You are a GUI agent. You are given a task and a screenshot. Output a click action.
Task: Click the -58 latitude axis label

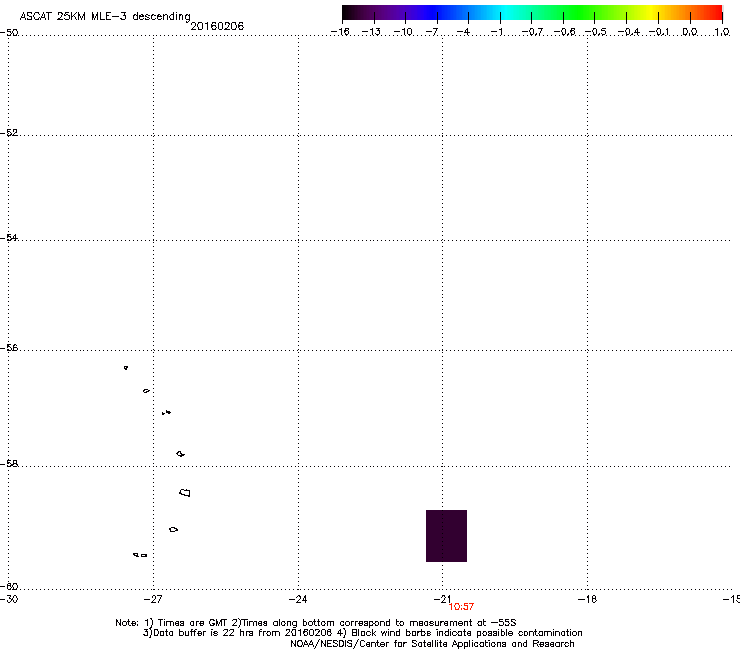[9, 464]
